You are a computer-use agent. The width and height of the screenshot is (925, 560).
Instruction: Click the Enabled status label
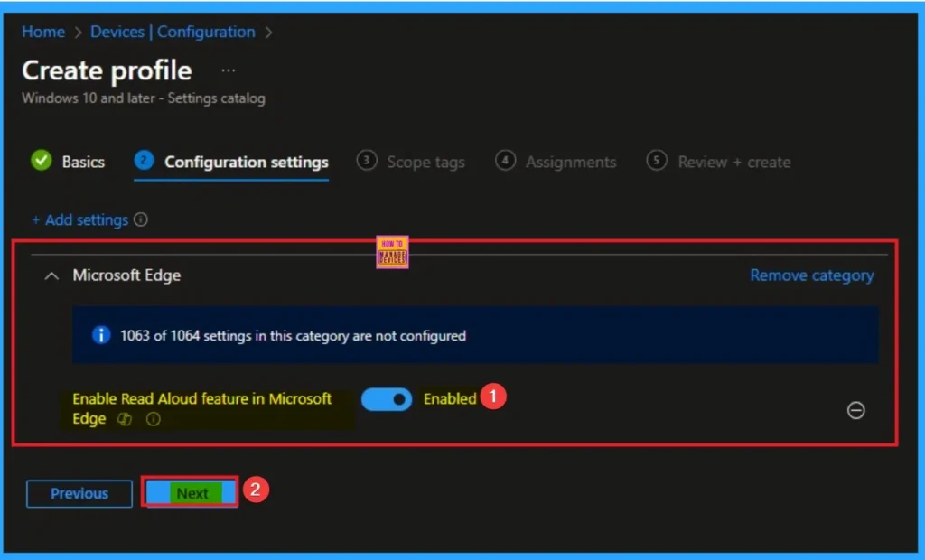point(450,399)
